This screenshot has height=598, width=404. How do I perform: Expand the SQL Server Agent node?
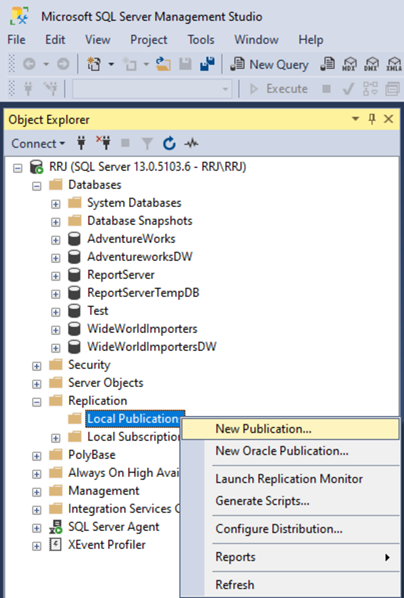click(x=37, y=528)
